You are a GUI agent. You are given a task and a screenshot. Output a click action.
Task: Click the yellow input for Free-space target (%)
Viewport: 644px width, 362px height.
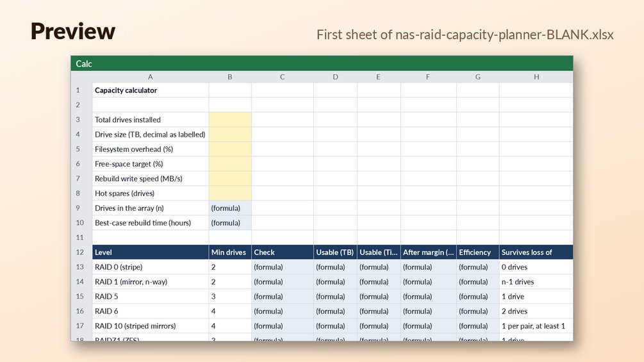point(230,164)
